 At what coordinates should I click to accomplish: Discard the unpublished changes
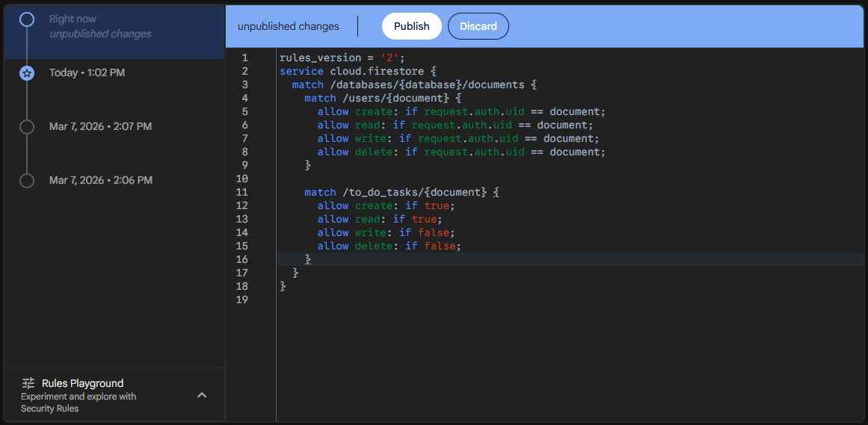tap(478, 26)
